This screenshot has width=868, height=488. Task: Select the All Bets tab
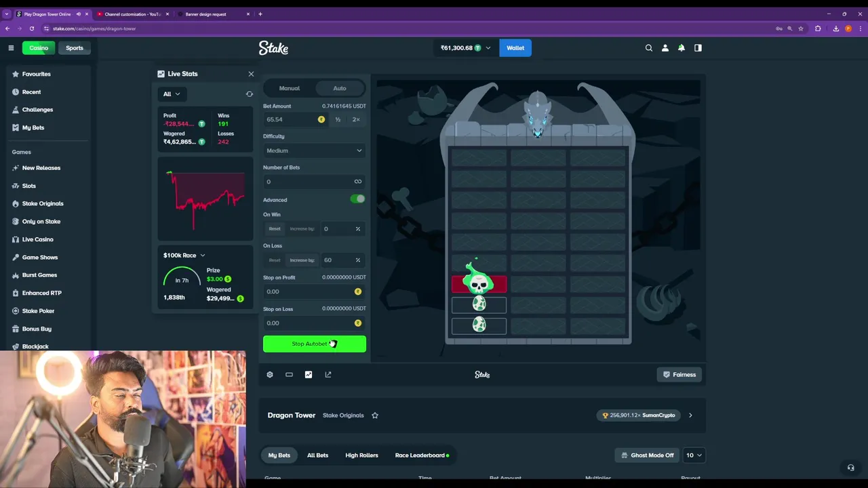coord(317,455)
